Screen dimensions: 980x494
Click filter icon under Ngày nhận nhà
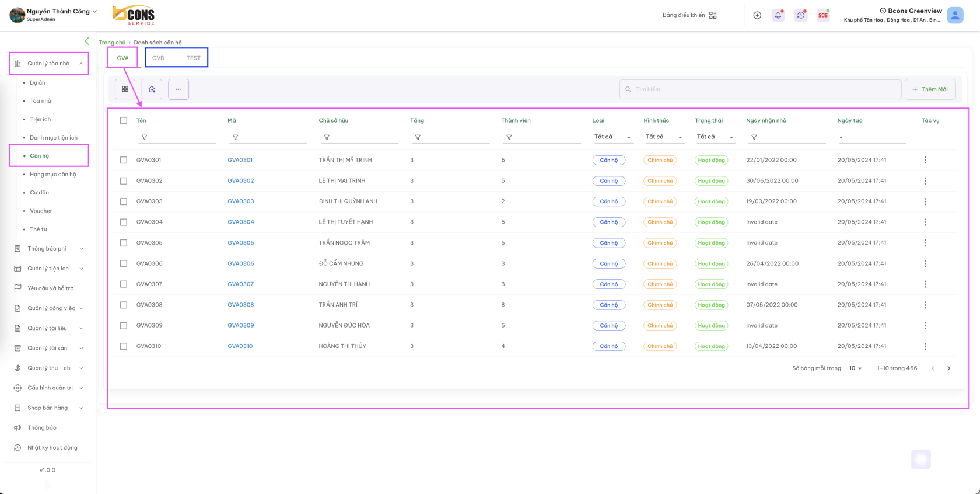tap(754, 137)
